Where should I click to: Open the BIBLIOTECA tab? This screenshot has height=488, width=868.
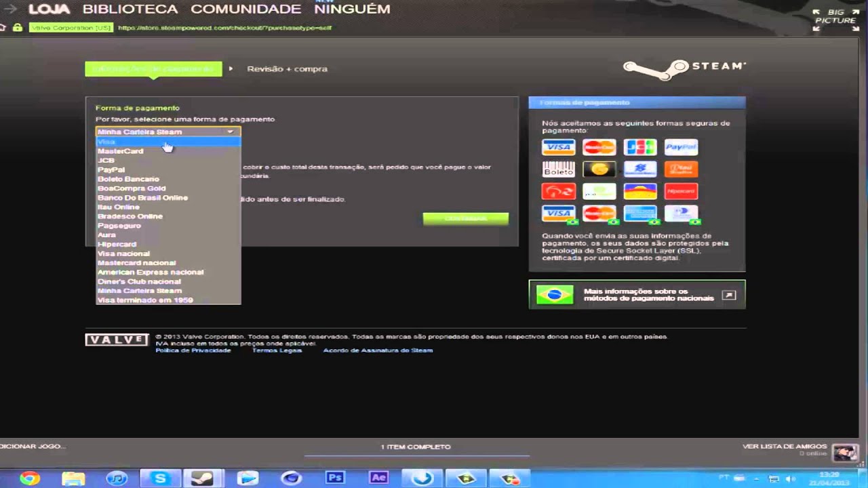pos(130,9)
